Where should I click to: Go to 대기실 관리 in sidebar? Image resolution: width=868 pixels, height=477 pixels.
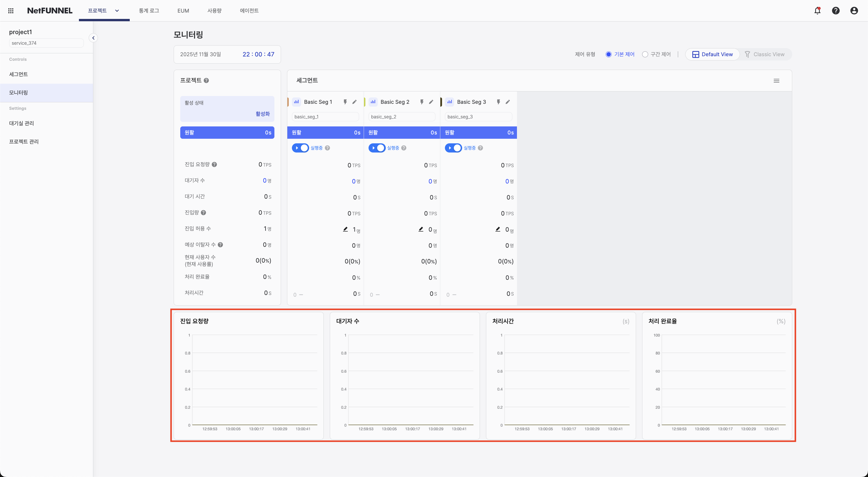coord(22,123)
